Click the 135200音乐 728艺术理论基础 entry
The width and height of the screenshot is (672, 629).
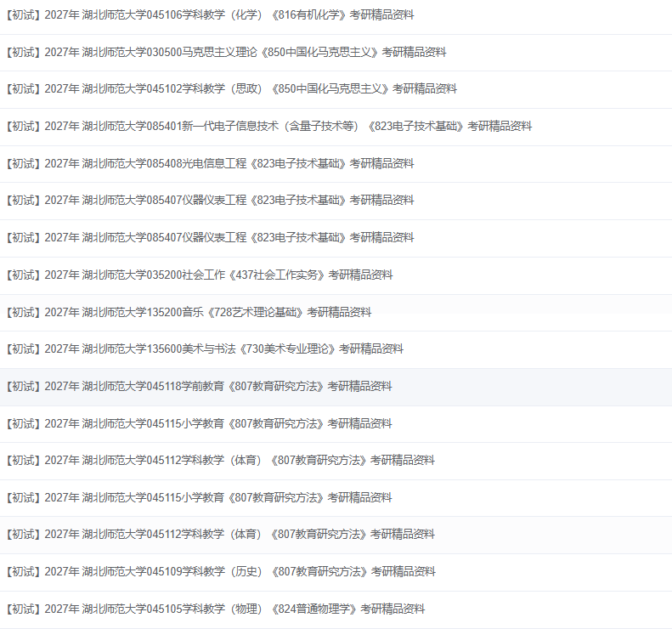[x=189, y=312]
